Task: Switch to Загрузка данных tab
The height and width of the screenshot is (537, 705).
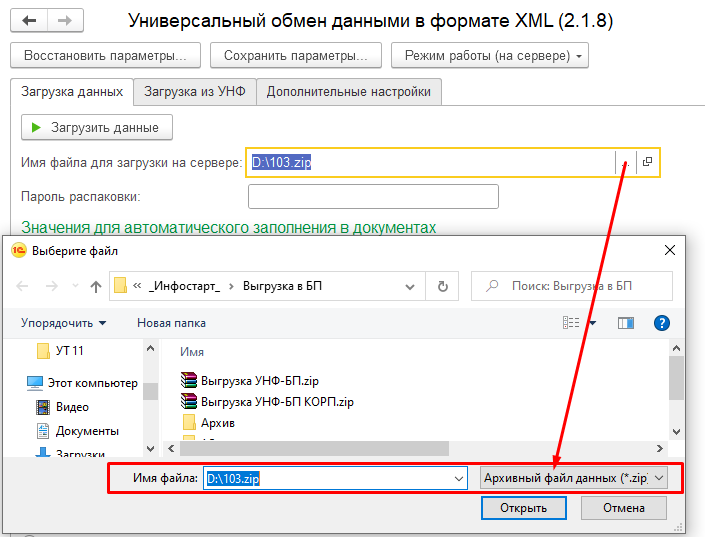Action: (x=72, y=92)
